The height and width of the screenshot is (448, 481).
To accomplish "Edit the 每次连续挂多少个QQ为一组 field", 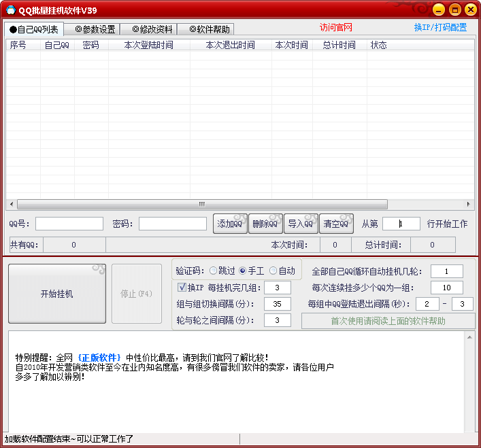I will pos(446,288).
